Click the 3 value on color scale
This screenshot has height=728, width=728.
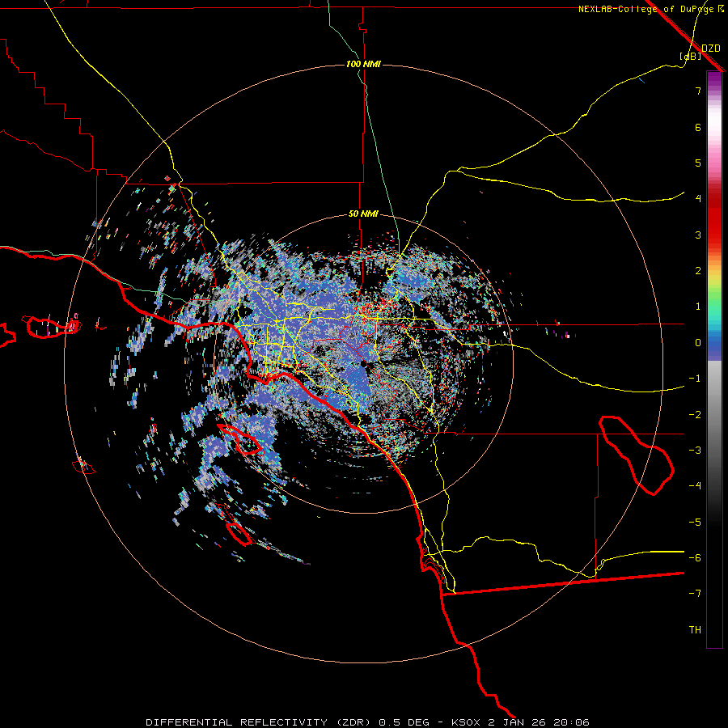click(698, 235)
